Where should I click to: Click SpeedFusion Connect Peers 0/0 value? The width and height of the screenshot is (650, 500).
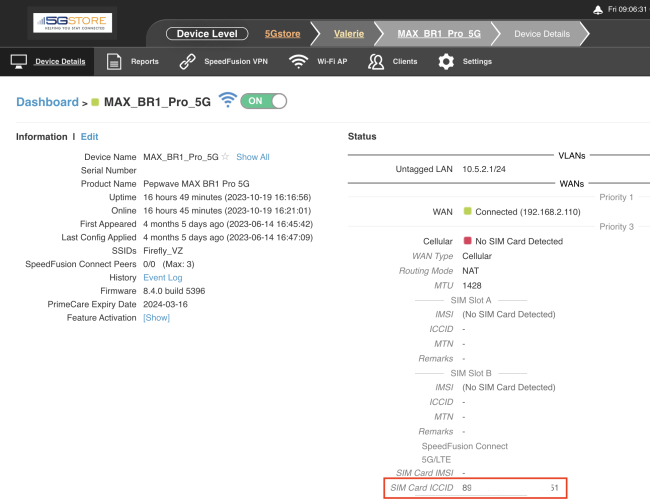(168, 264)
